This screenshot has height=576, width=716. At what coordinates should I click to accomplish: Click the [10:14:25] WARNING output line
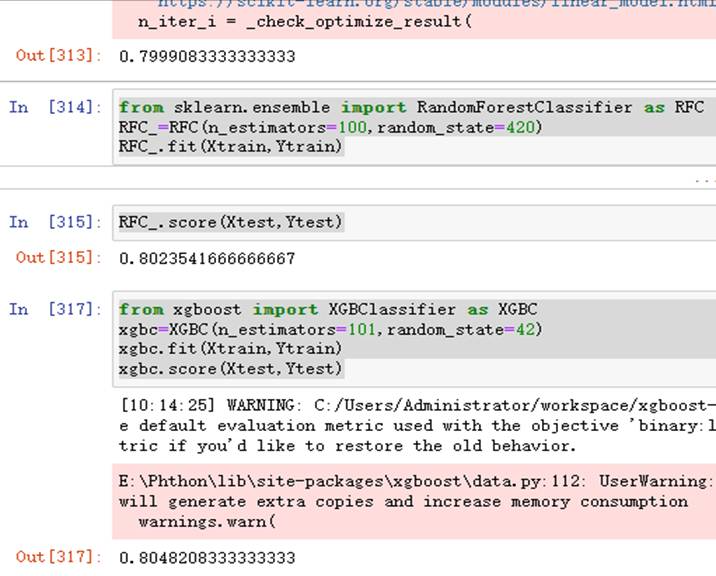(x=417, y=406)
